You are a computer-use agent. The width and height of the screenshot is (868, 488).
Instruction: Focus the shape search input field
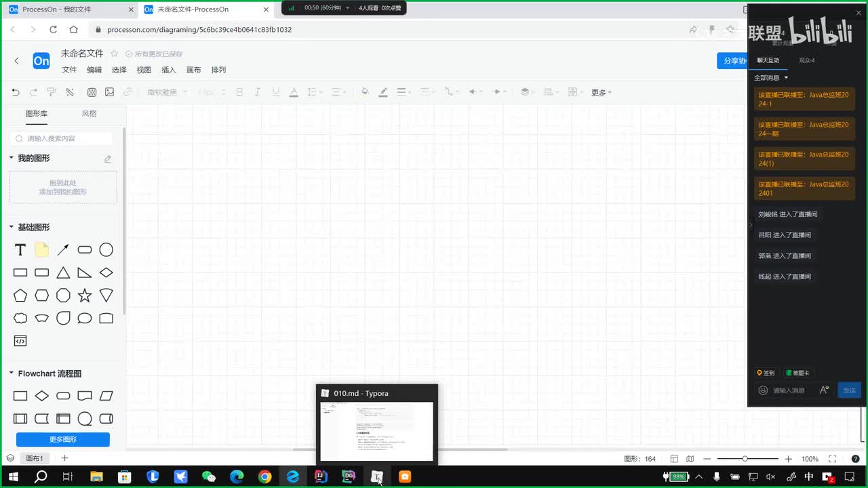[62, 138]
